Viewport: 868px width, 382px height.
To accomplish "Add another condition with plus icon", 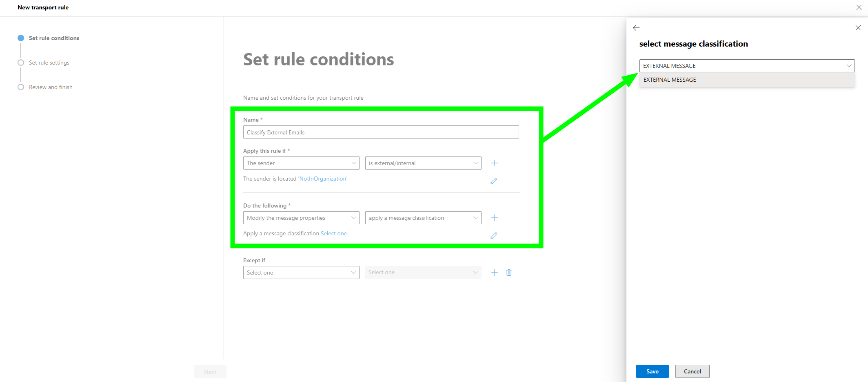I will tap(494, 163).
